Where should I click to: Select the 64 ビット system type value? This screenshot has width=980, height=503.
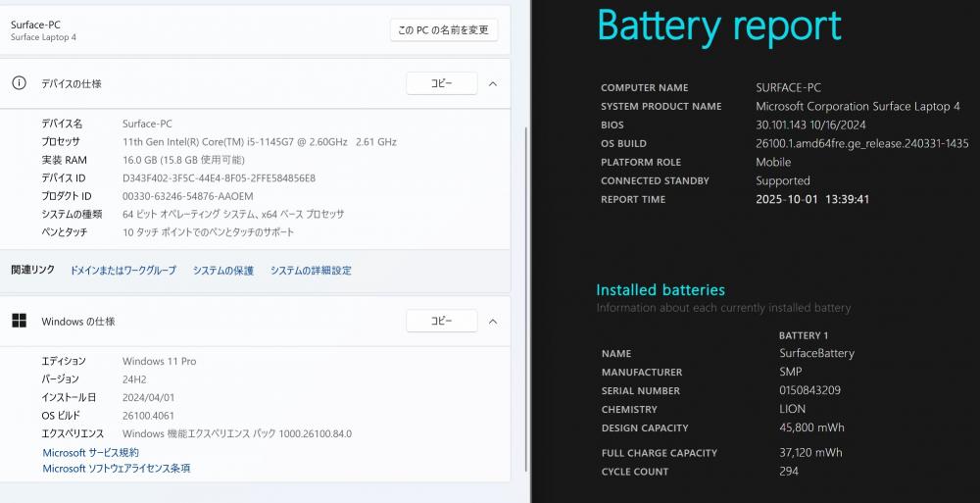233,214
